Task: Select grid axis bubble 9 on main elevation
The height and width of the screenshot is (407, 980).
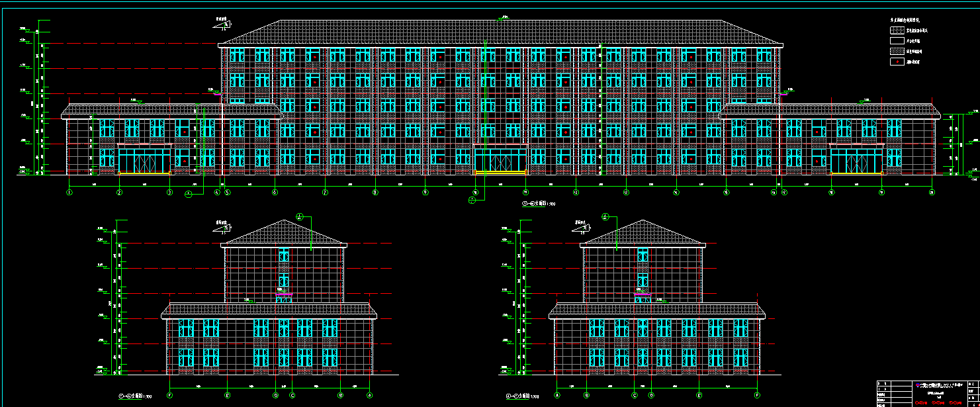Action: (425, 193)
